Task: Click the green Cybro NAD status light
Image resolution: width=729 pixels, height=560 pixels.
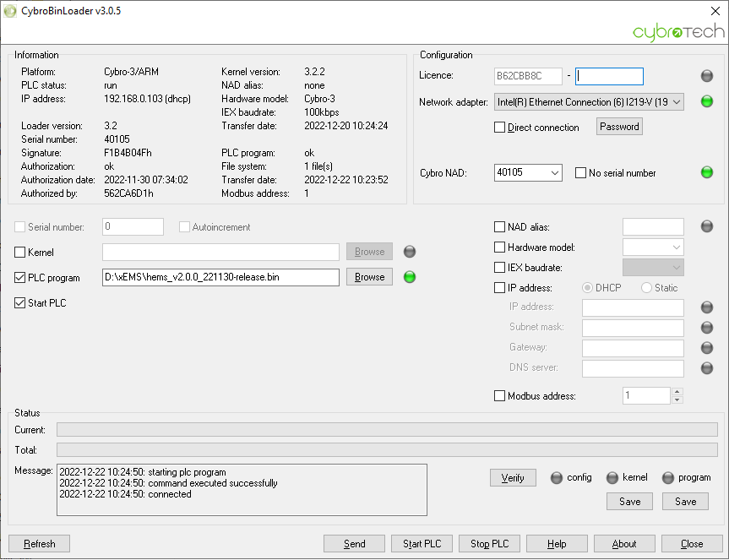Action: coord(707,172)
